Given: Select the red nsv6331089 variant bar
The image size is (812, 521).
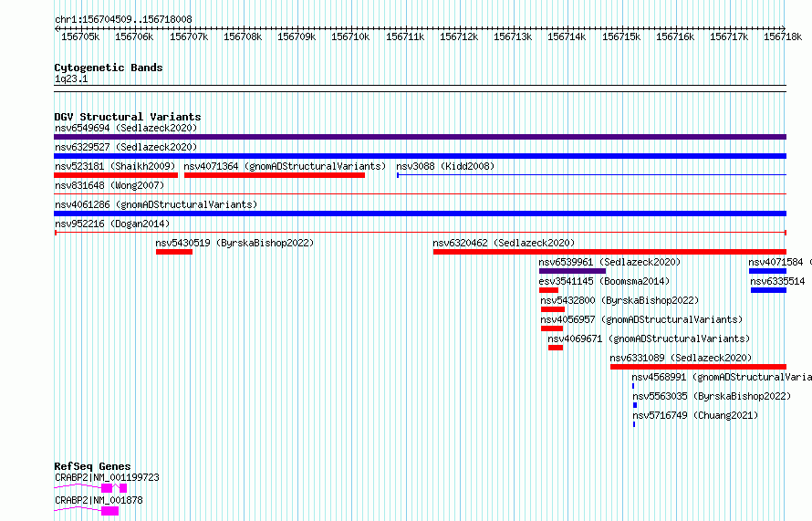Looking at the screenshot, I should 698,367.
